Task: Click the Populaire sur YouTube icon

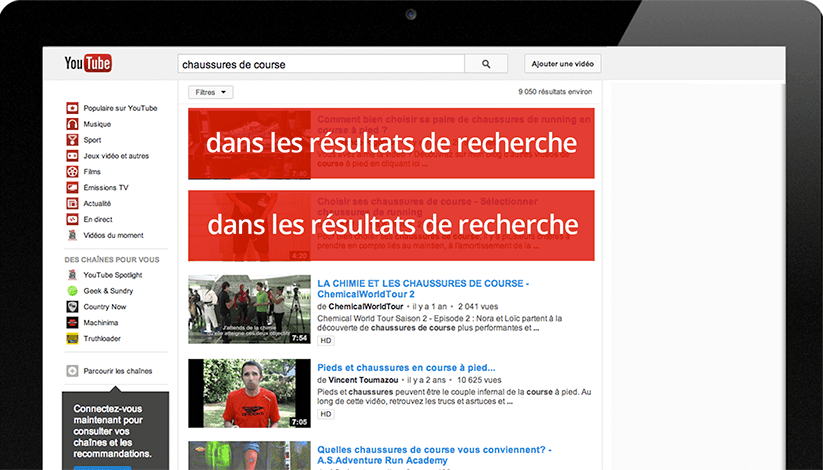Action: [72, 108]
